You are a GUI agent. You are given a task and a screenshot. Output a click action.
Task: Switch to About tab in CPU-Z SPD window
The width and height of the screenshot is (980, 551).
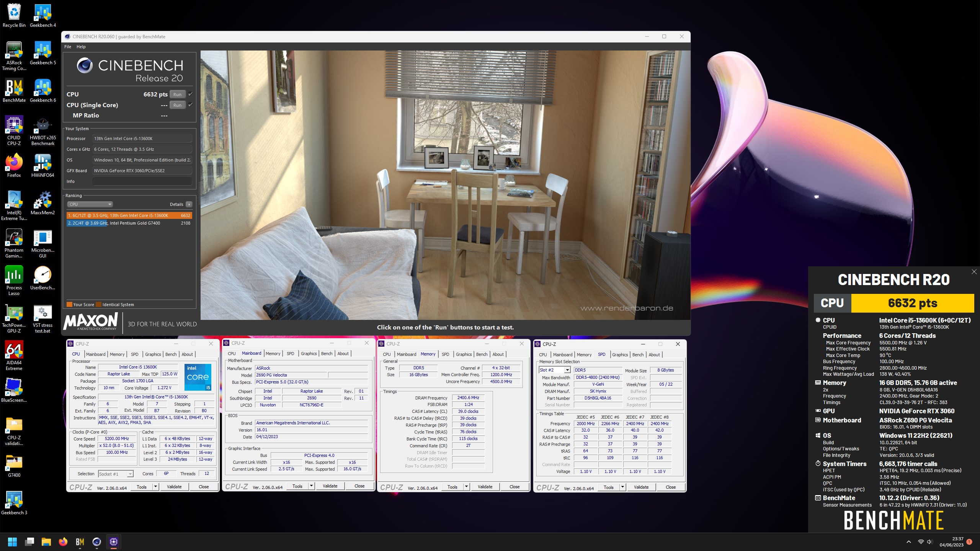click(654, 355)
